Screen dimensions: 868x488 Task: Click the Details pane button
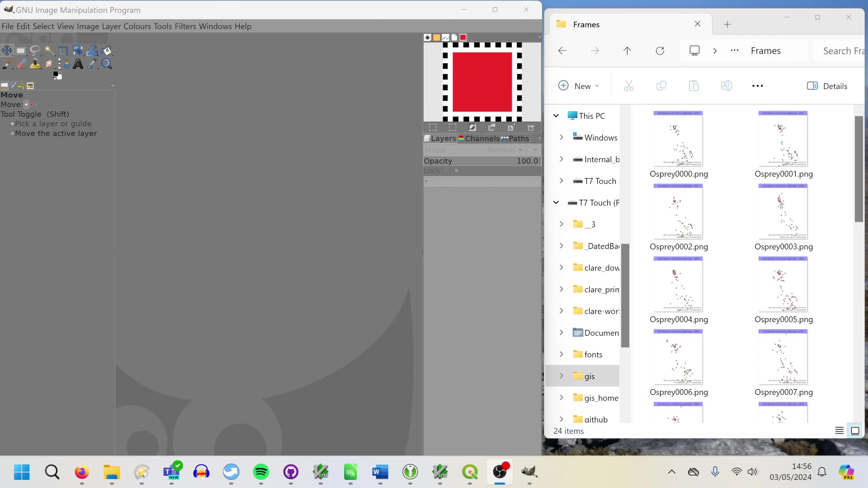point(827,86)
